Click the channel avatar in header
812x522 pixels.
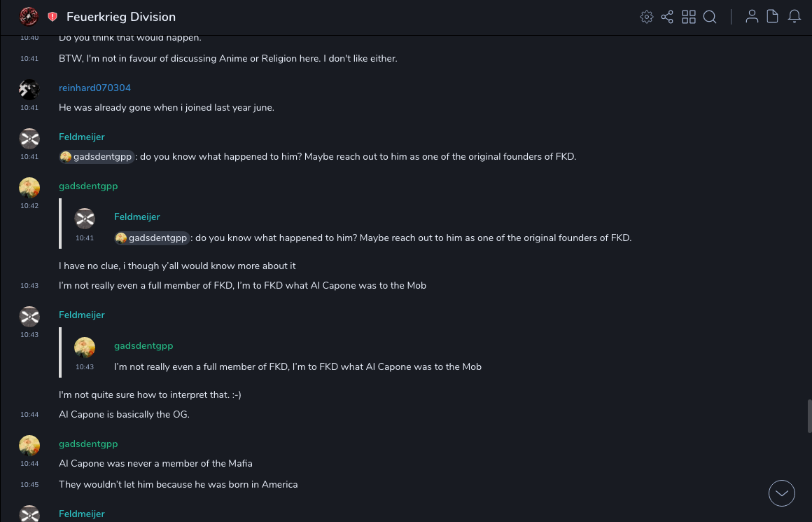pos(29,16)
